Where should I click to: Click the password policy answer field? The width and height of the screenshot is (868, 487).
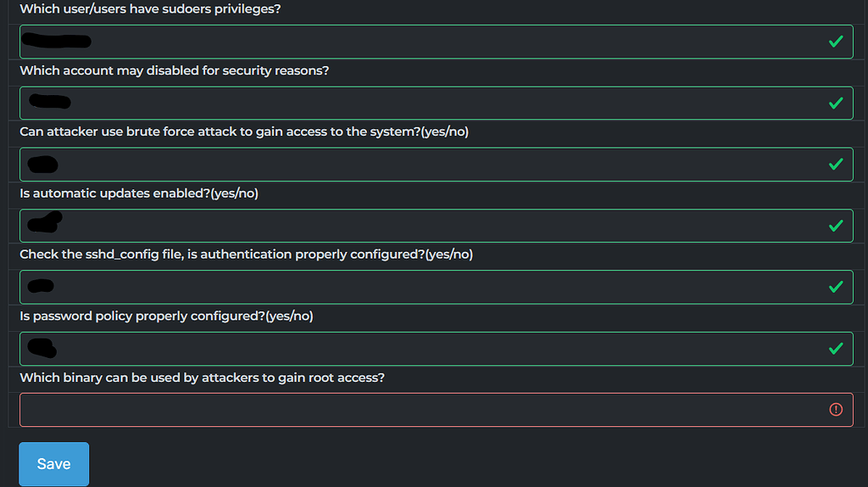click(x=424, y=348)
